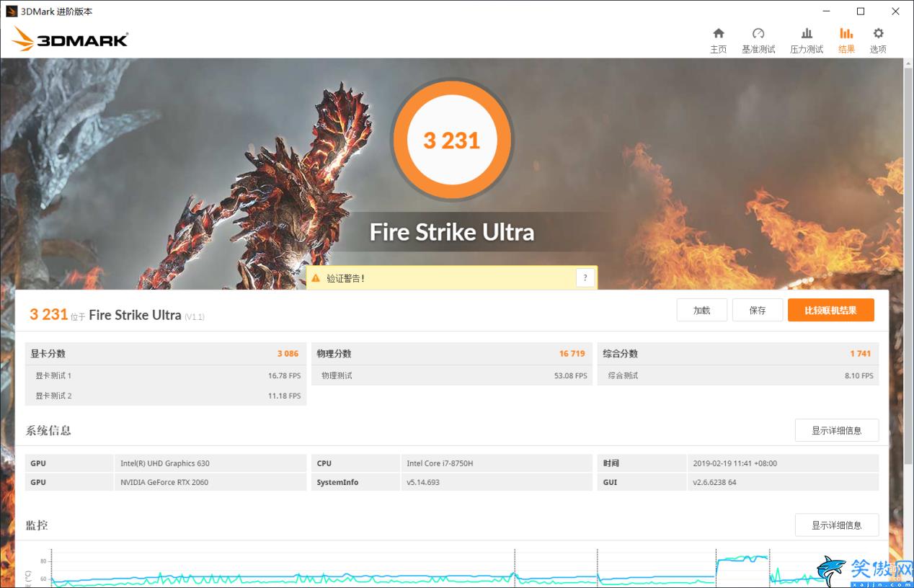
Task: Open 压力测试 stress test icon
Action: point(807,34)
